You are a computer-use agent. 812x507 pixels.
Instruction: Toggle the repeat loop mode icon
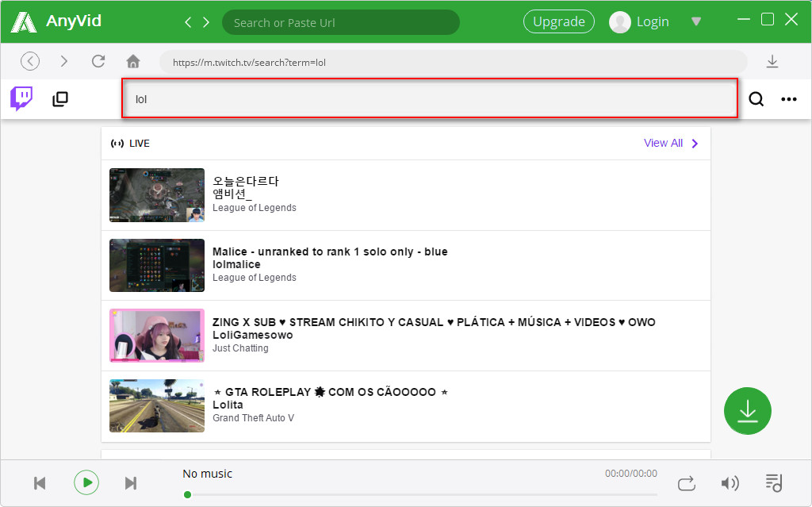(x=687, y=484)
